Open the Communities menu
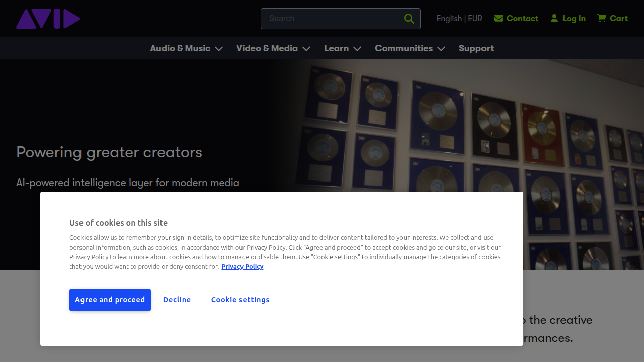644x362 pixels. (x=404, y=48)
